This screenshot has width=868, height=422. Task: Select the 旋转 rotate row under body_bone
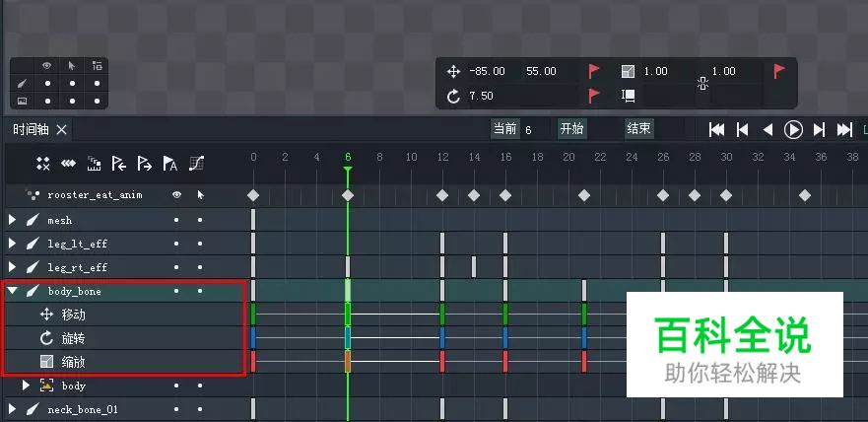click(x=74, y=338)
